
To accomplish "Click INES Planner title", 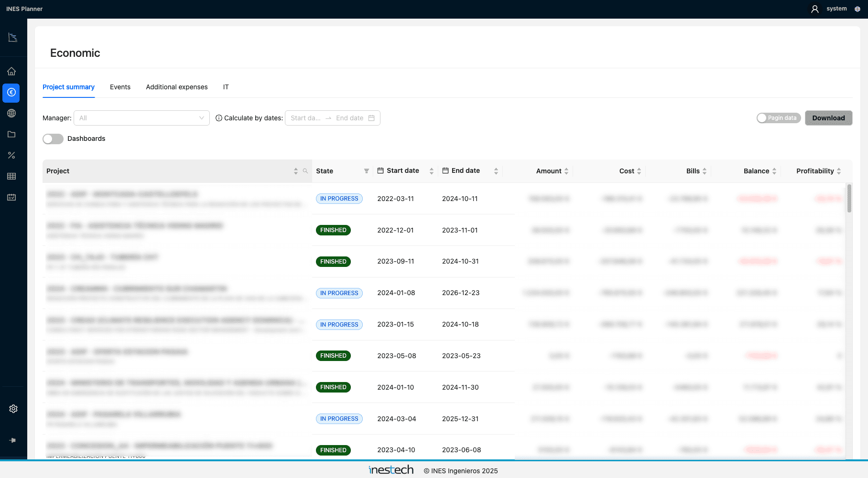I will tap(24, 9).
